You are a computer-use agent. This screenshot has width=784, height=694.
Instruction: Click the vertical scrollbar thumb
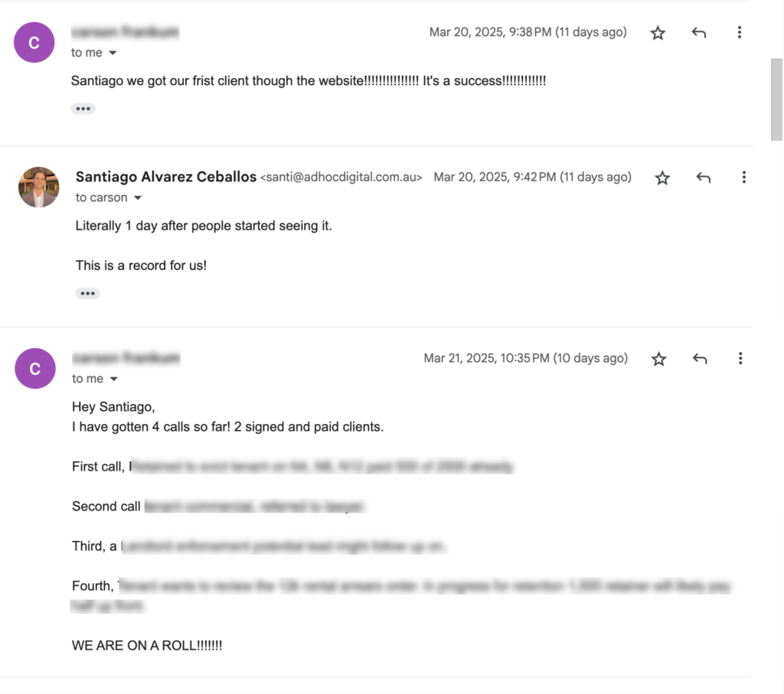(x=776, y=100)
